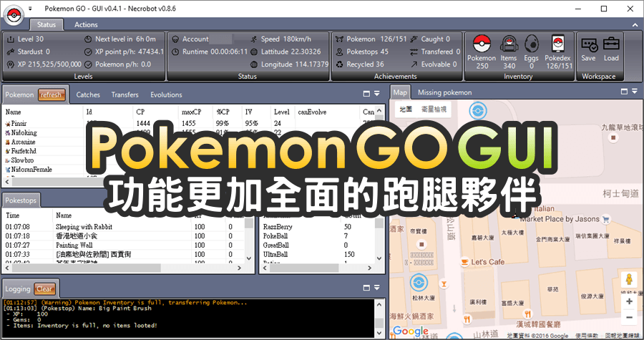Select the Map tab

coord(399,92)
